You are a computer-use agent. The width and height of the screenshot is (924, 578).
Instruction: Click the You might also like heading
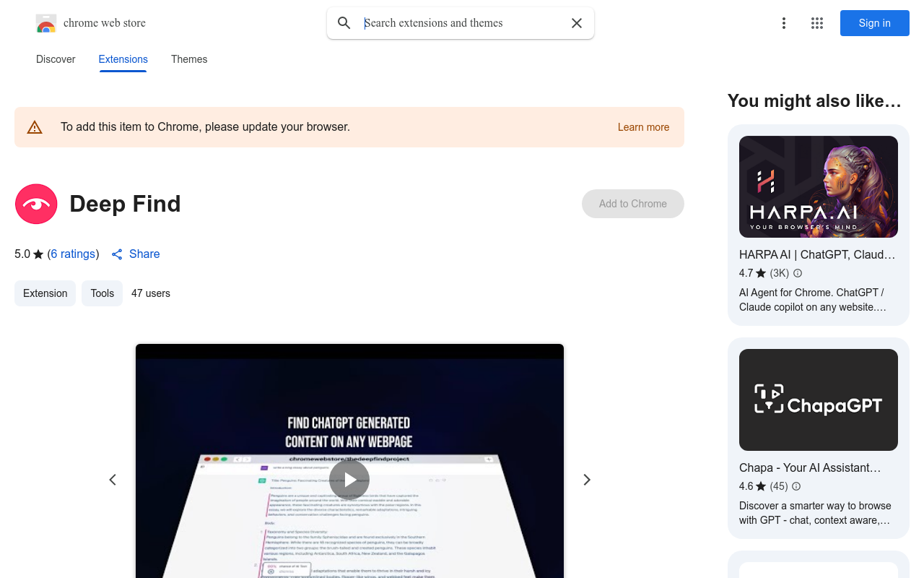[x=814, y=101]
